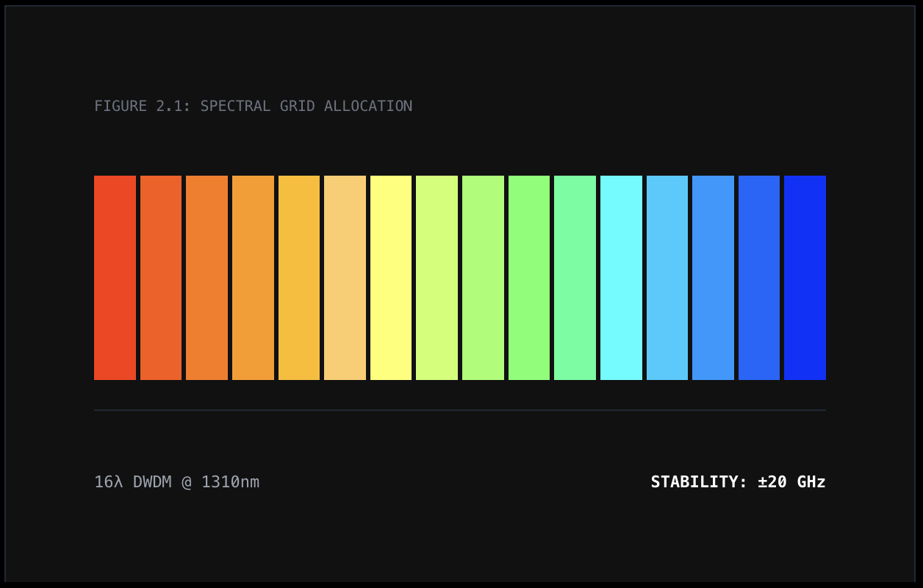Click the STABILITY: ±20 GHz label

click(738, 482)
